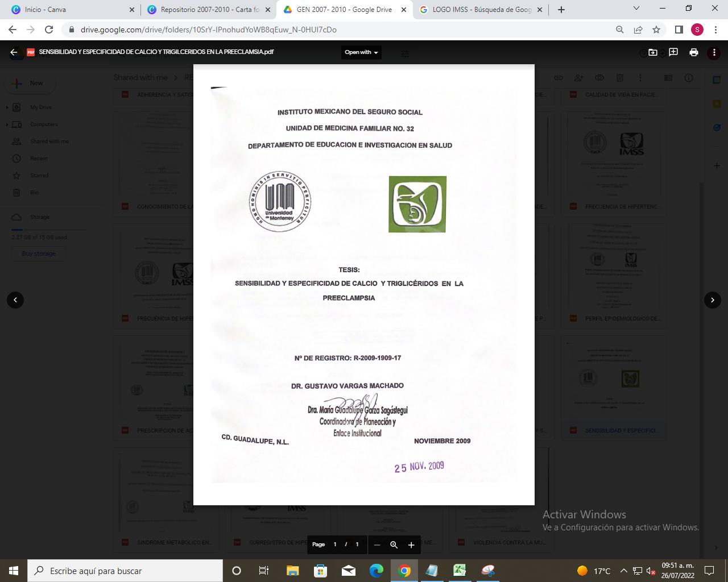Click the print icon in preview bar
This screenshot has width=728, height=582.
pos(693,52)
